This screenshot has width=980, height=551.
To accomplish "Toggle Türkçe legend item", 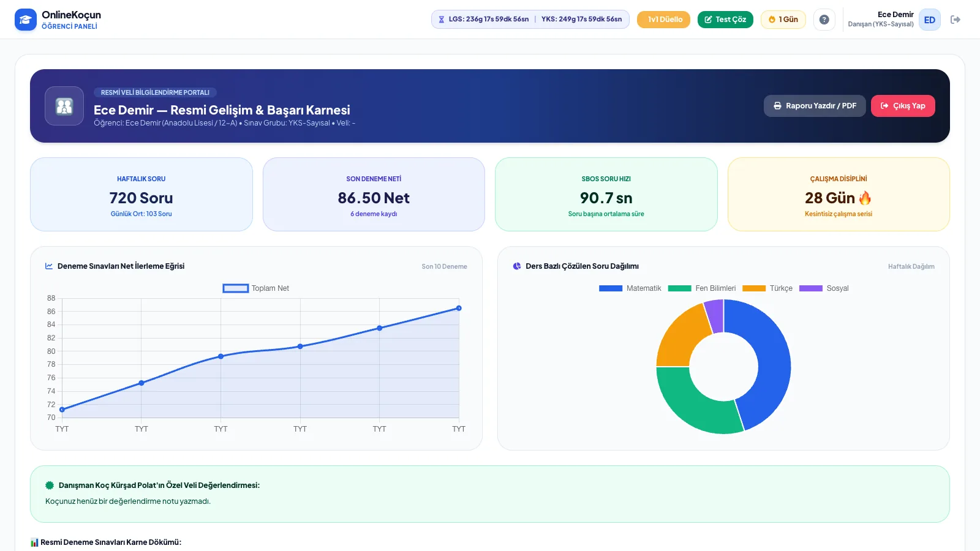I will point(767,288).
